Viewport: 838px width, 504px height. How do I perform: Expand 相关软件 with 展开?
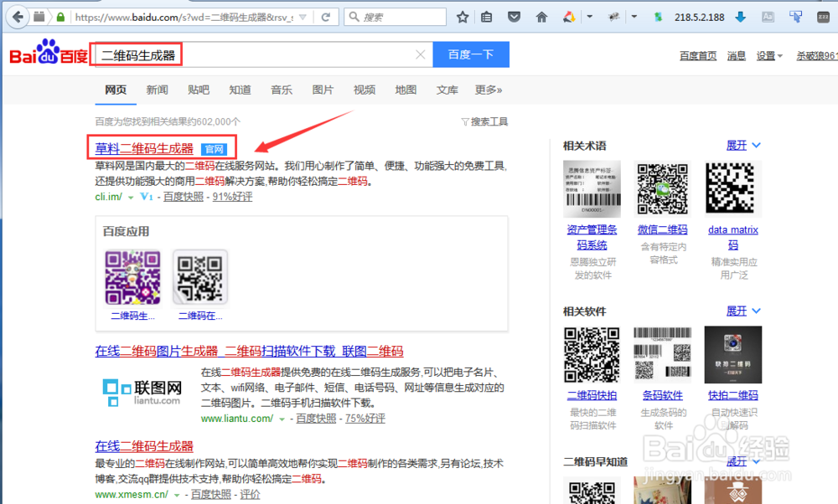click(742, 311)
